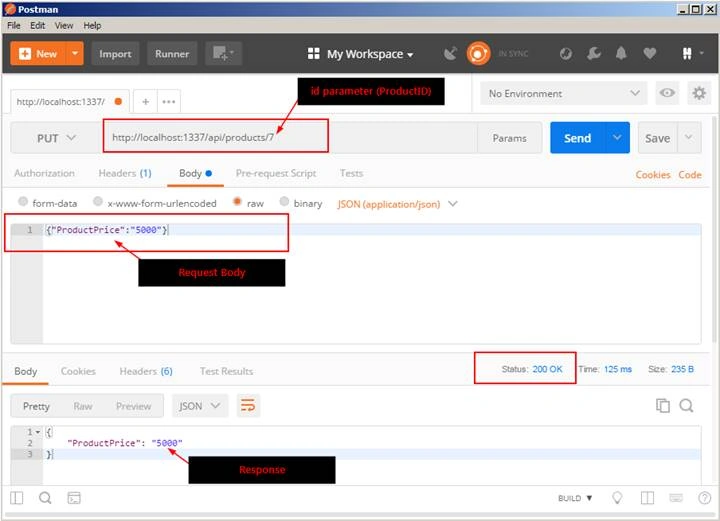
Task: Open the No Environment dropdown
Action: coord(563,93)
